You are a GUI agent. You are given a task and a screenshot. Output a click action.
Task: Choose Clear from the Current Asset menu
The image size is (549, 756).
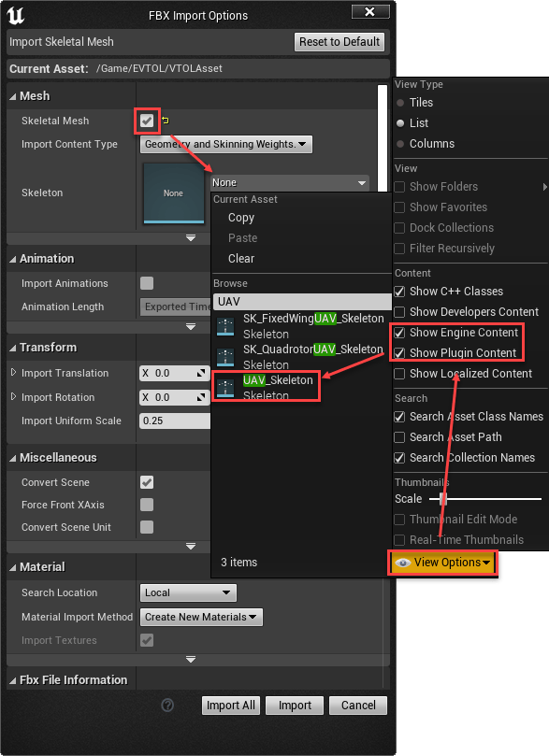point(241,259)
